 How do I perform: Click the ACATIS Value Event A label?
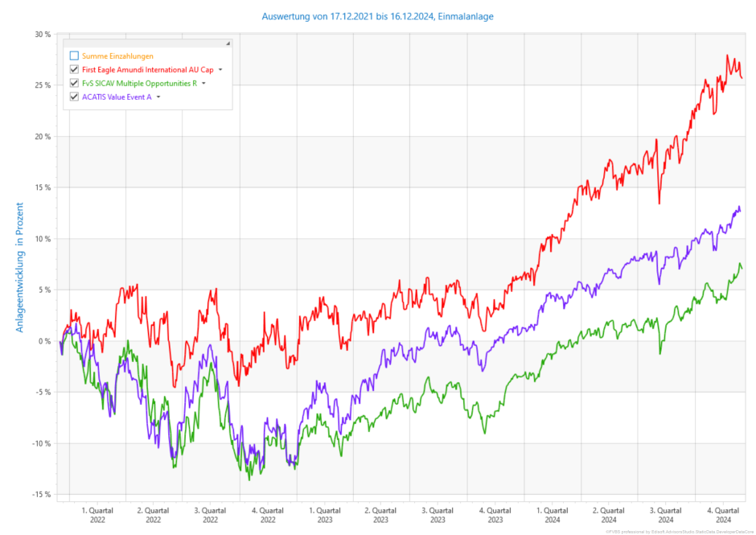point(117,97)
